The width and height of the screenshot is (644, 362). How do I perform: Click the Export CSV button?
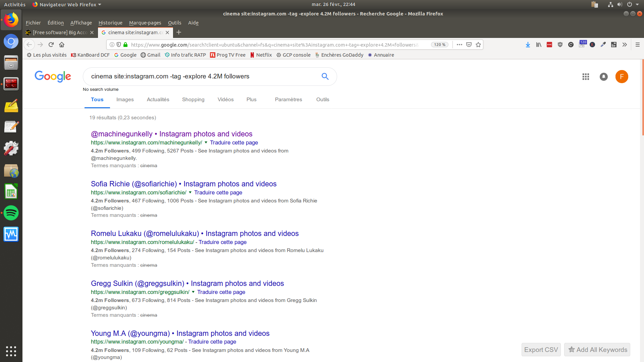(541, 350)
